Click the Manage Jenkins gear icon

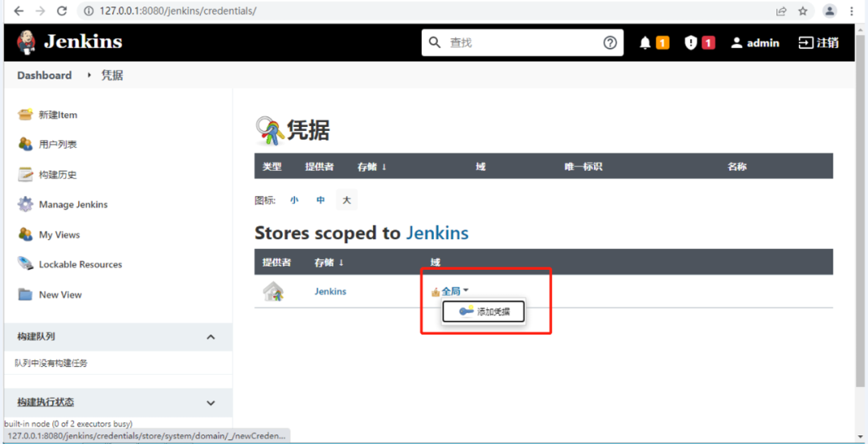pyautogui.click(x=26, y=204)
